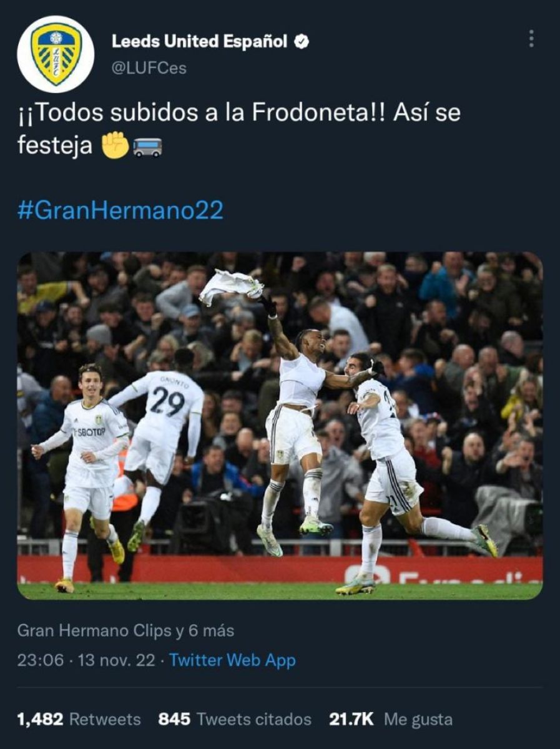View the 845 Tweets citados list
Viewport: 560px width, 749px height.
point(235,719)
